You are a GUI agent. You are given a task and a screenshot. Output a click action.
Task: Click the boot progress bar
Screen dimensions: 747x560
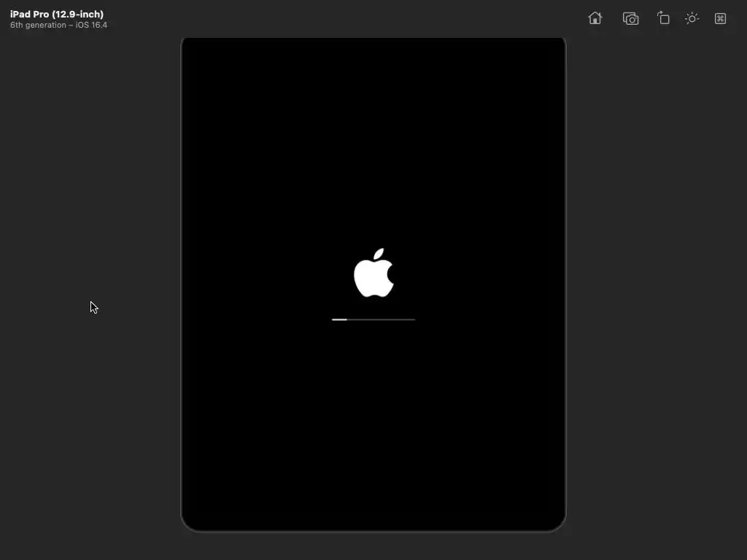(x=373, y=319)
